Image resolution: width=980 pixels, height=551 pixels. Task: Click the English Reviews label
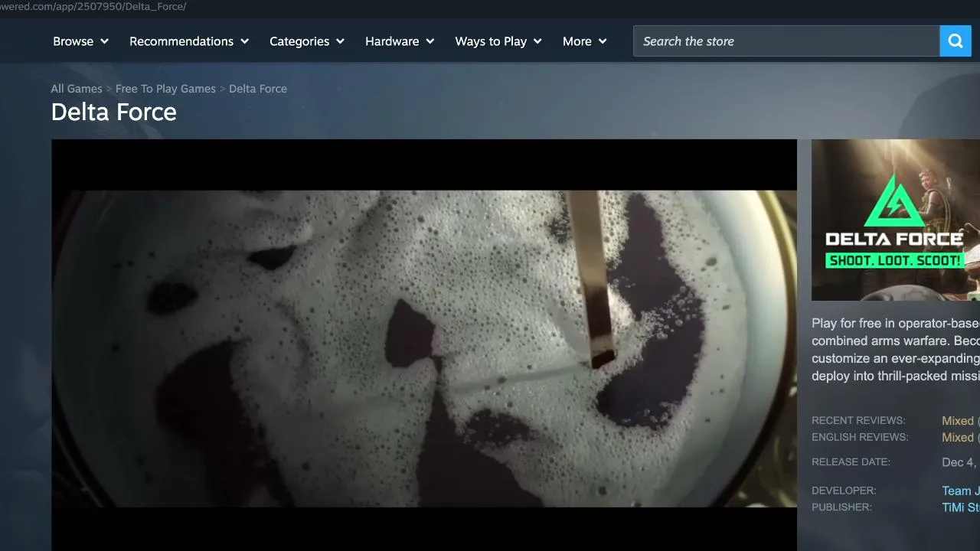(860, 438)
